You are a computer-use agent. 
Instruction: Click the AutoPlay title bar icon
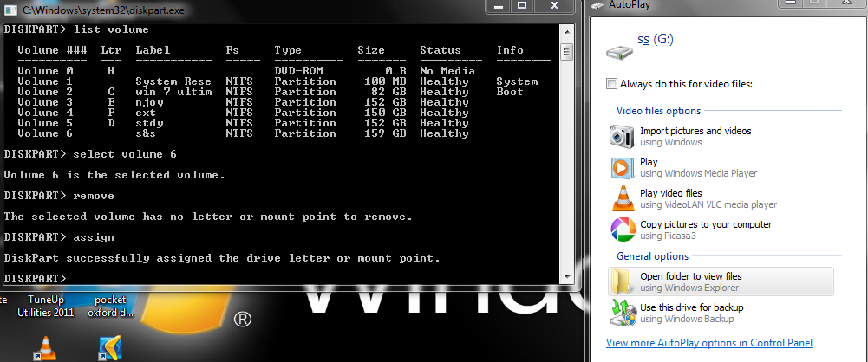[598, 5]
